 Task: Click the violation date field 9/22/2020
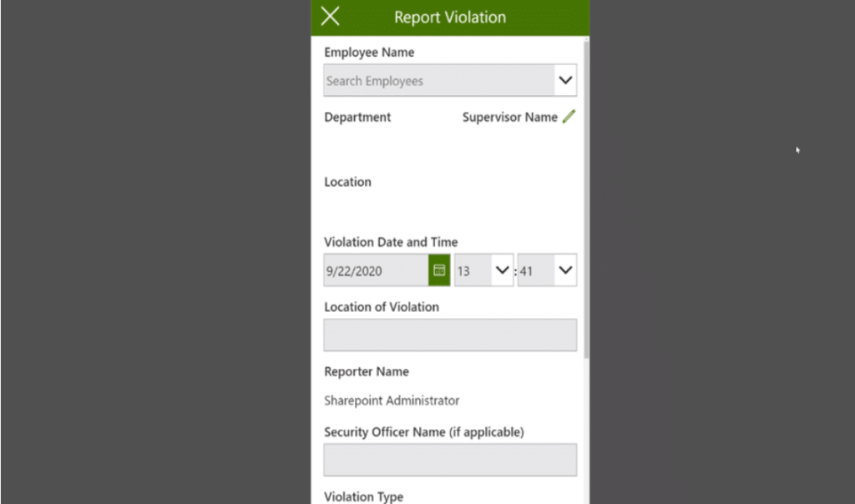coord(376,270)
